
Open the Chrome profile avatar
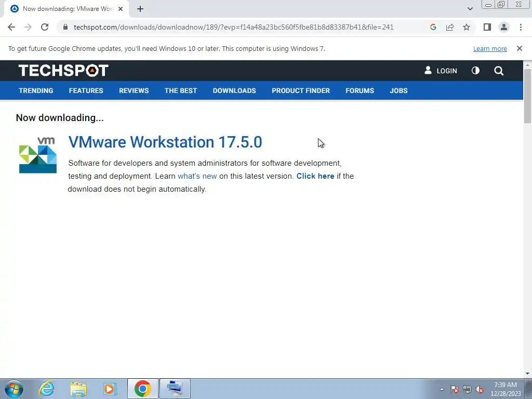(x=504, y=27)
